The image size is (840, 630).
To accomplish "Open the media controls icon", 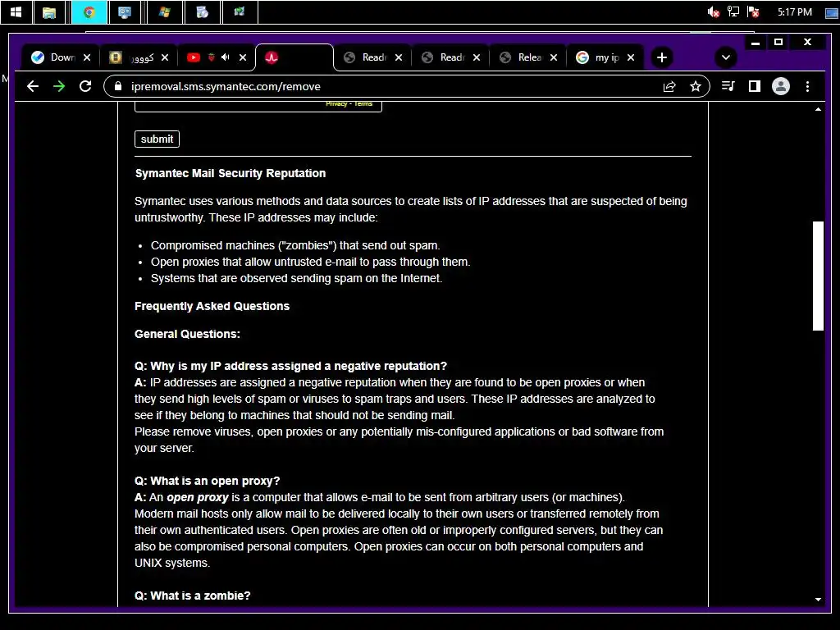I will 728,86.
